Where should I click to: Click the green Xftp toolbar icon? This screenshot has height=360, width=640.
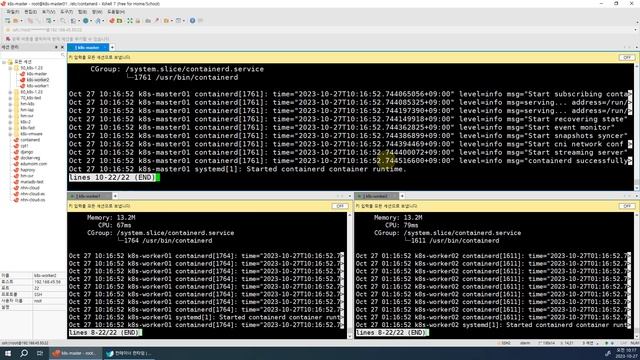(x=120, y=20)
